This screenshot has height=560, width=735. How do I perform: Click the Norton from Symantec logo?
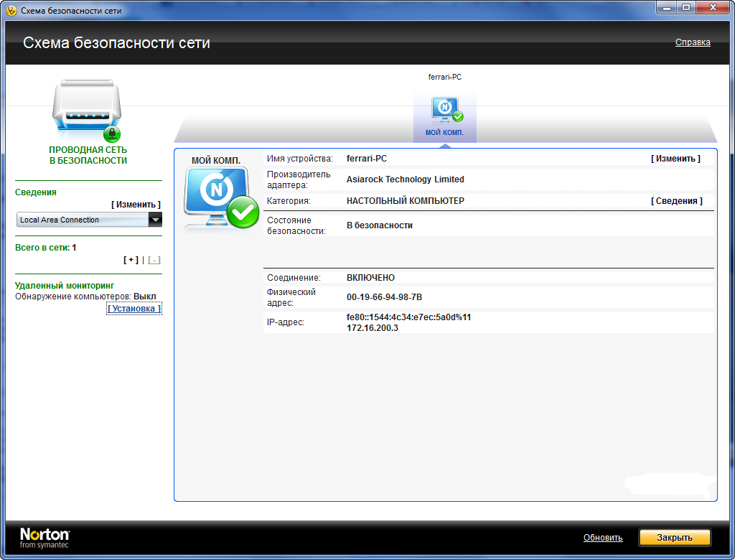pos(45,538)
